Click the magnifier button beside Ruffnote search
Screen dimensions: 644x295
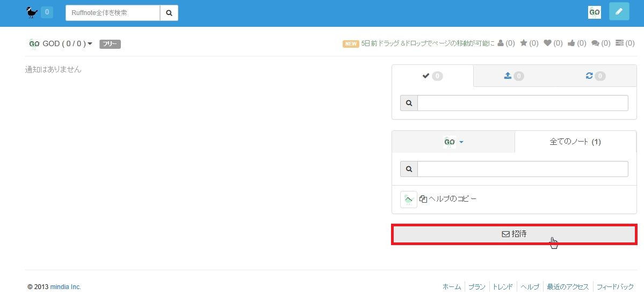169,13
